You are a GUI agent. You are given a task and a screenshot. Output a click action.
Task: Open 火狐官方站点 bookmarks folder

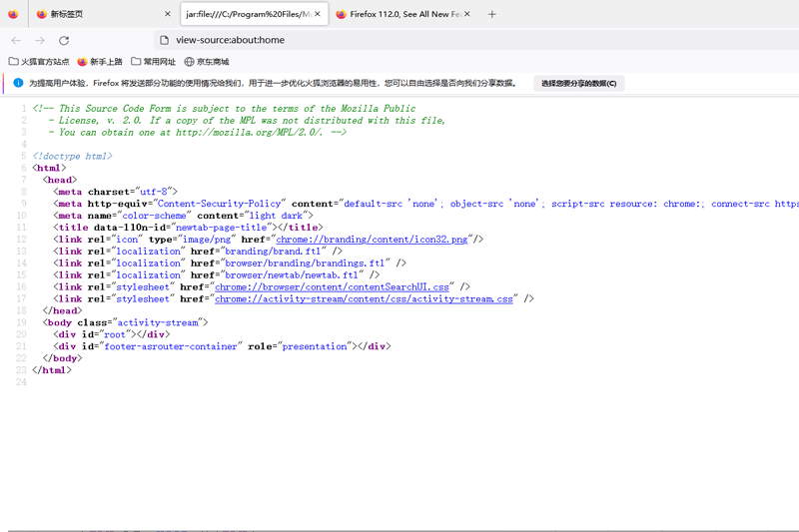(x=39, y=62)
